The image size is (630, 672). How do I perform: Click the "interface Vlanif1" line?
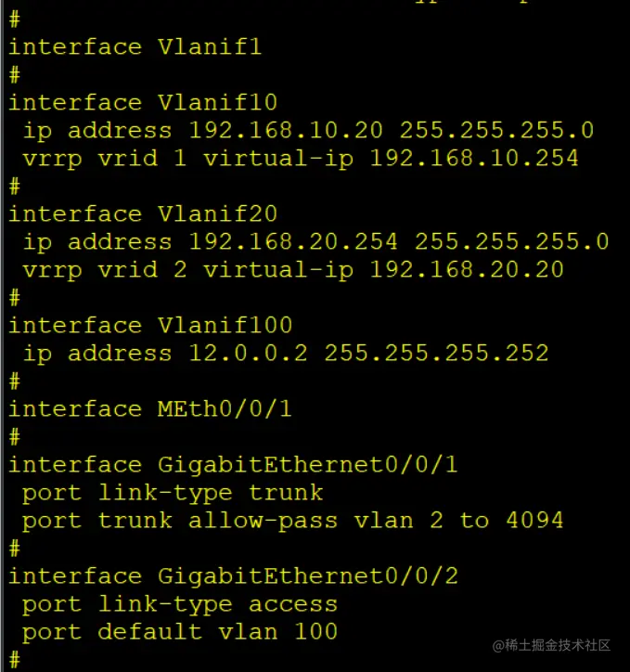[x=135, y=46]
